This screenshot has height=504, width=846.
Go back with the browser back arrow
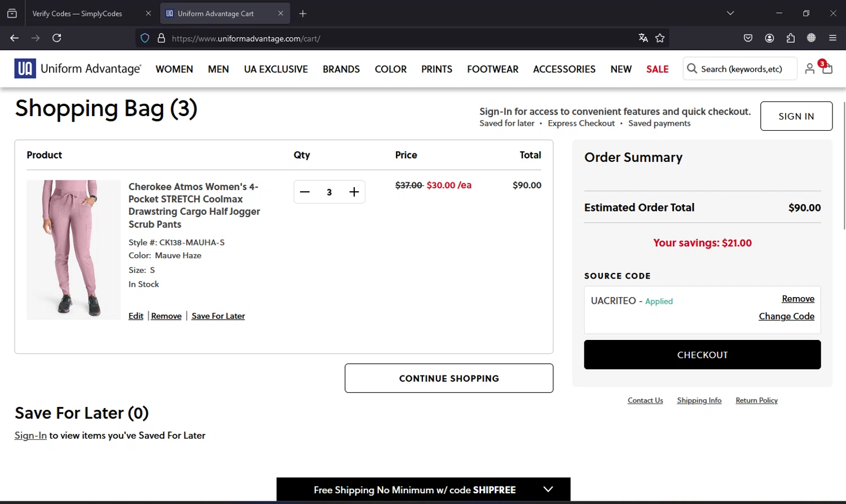tap(14, 38)
